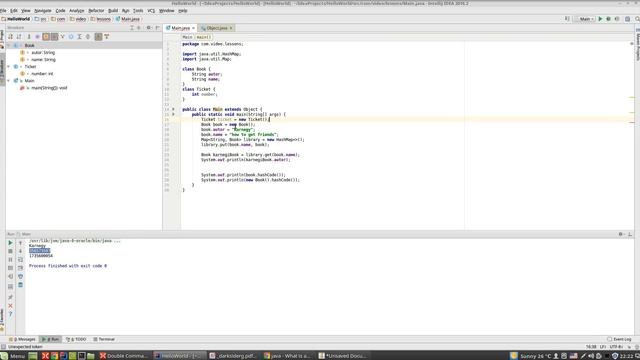Open the Messages tool window tab
640x360 pixels.
point(22,339)
